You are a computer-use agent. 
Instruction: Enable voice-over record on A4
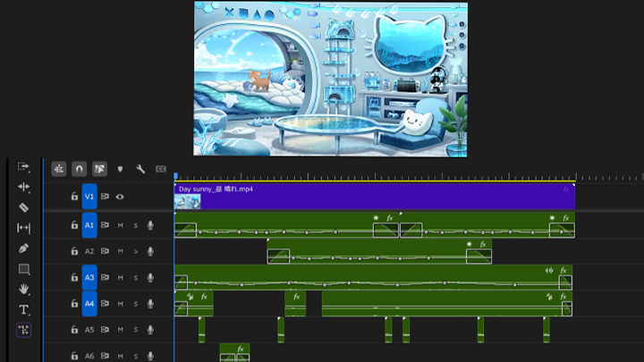point(150,304)
